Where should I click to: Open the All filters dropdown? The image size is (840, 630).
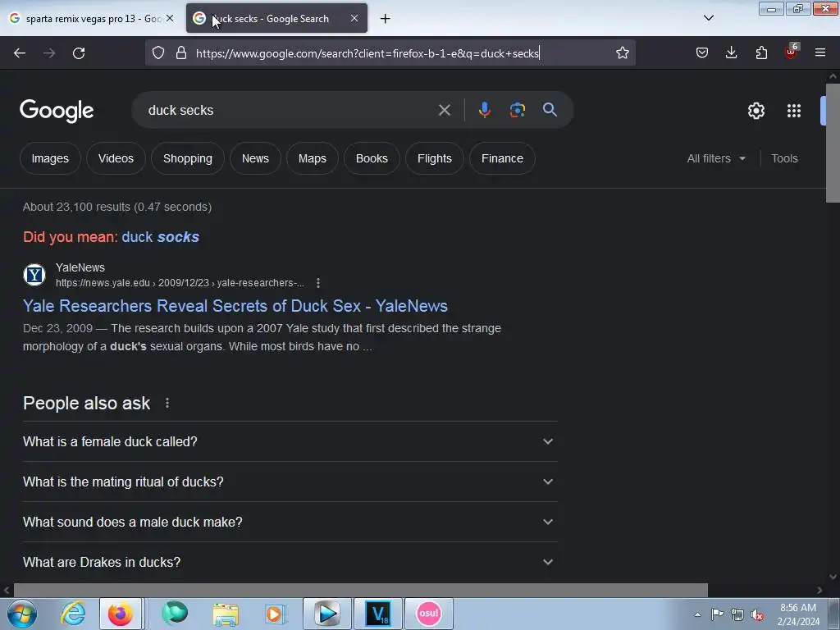(715, 158)
